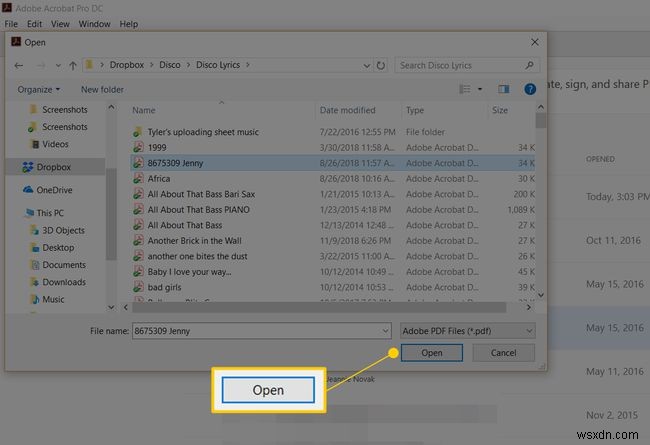Open the recent locations dropdown arrow
Image resolution: width=650 pixels, height=445 pixels.
(x=58, y=66)
